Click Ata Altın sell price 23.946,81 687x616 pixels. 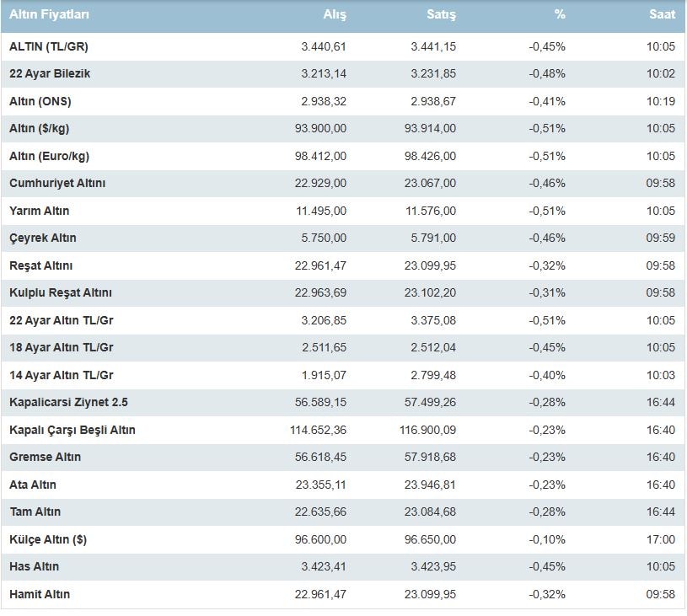(430, 485)
